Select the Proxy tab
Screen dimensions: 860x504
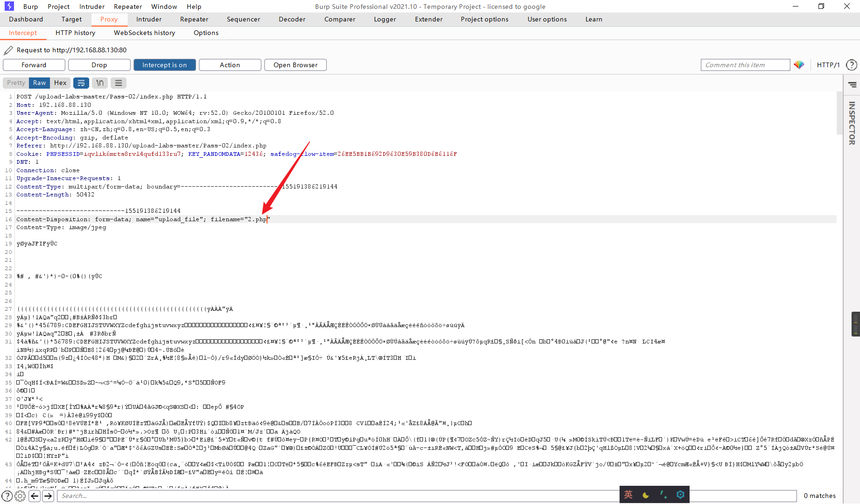[109, 19]
